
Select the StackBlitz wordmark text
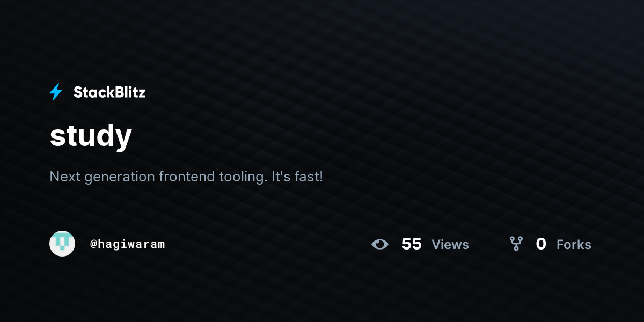(109, 92)
